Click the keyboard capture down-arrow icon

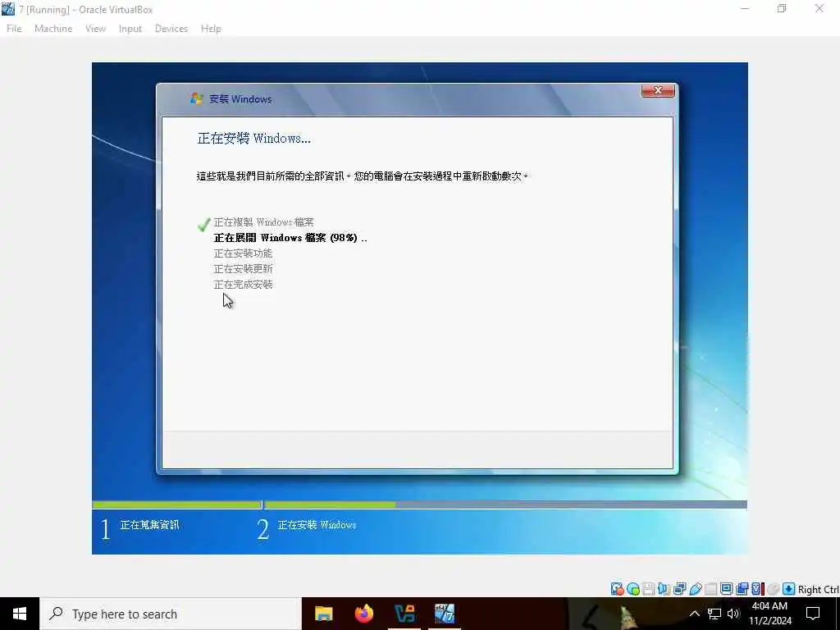[x=788, y=589]
